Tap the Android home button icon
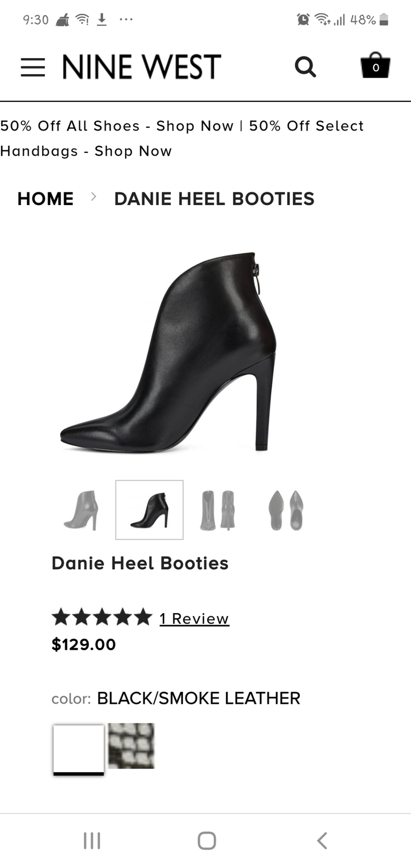This screenshot has height=868, width=411. tap(207, 841)
